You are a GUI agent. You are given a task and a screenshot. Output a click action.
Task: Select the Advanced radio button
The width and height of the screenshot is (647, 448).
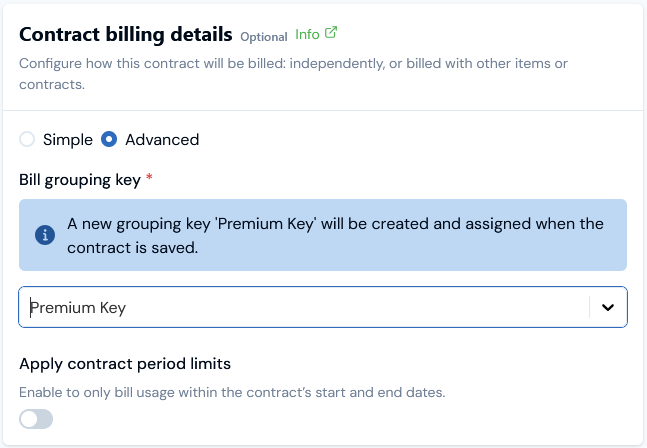coord(110,140)
